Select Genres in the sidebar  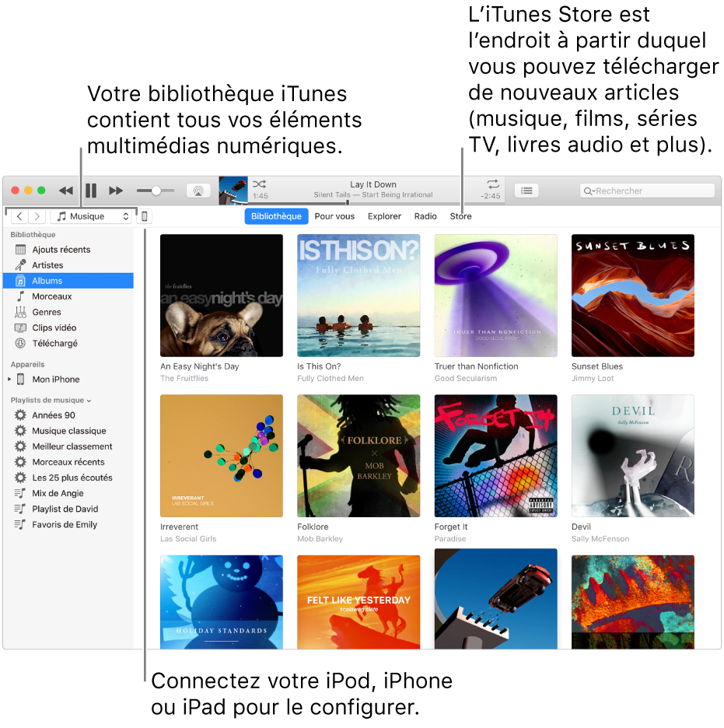click(68, 312)
